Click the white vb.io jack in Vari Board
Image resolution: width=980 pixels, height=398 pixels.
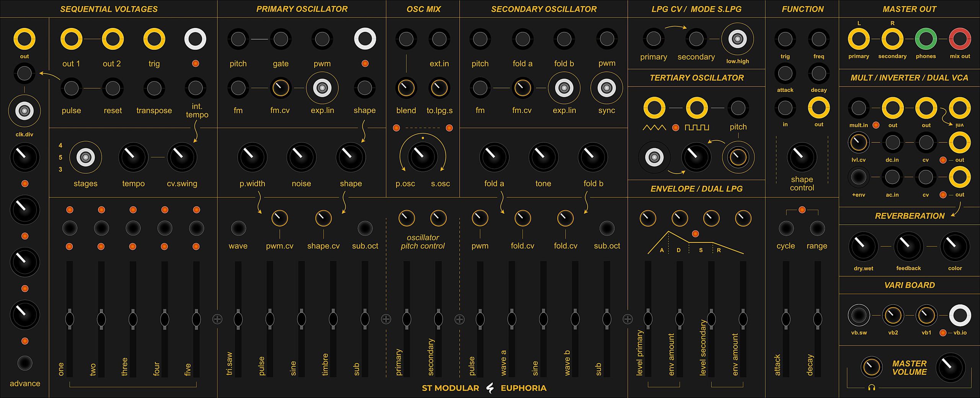(x=960, y=315)
